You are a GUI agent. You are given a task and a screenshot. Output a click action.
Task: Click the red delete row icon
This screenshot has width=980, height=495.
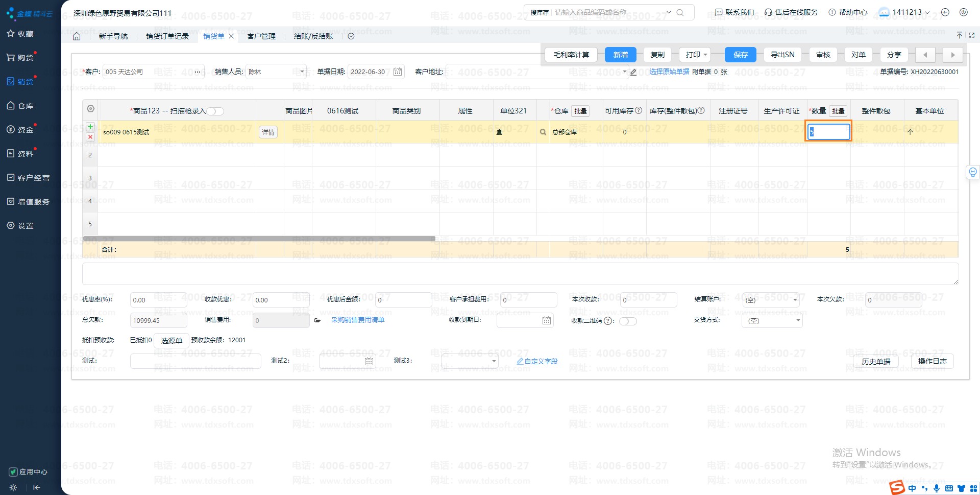(x=90, y=137)
